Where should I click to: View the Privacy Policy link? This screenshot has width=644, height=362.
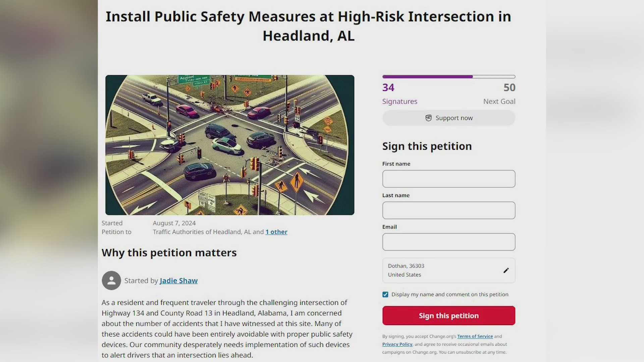(x=397, y=344)
